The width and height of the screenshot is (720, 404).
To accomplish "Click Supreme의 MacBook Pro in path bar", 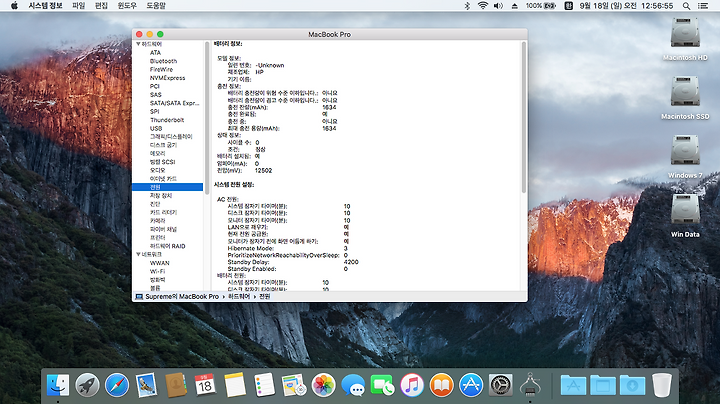I will 177,297.
